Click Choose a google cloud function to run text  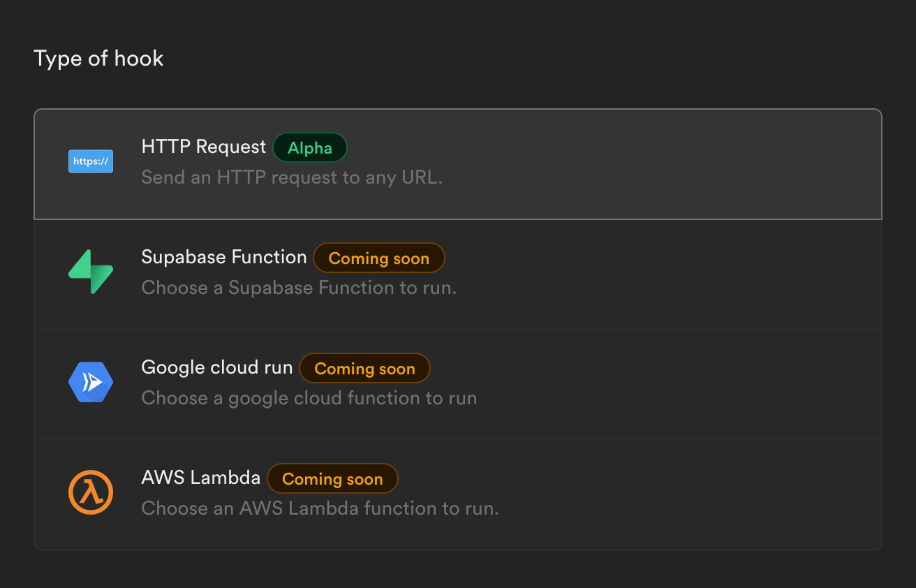tap(308, 397)
